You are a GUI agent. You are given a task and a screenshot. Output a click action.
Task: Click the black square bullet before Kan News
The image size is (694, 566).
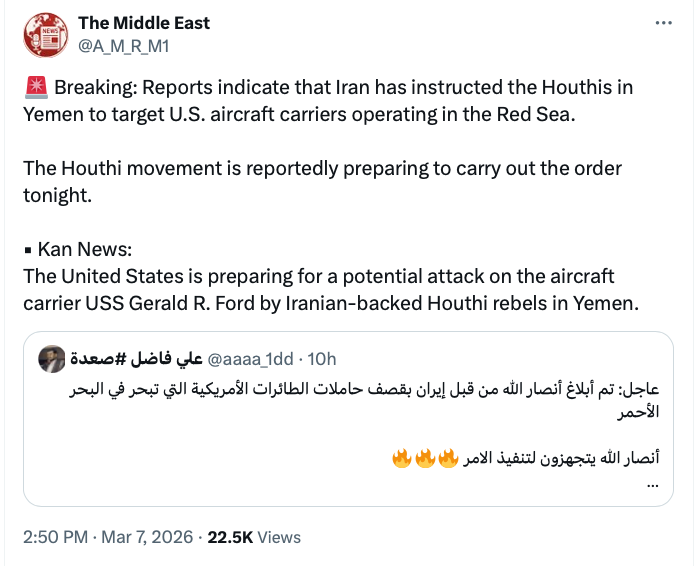coord(29,250)
